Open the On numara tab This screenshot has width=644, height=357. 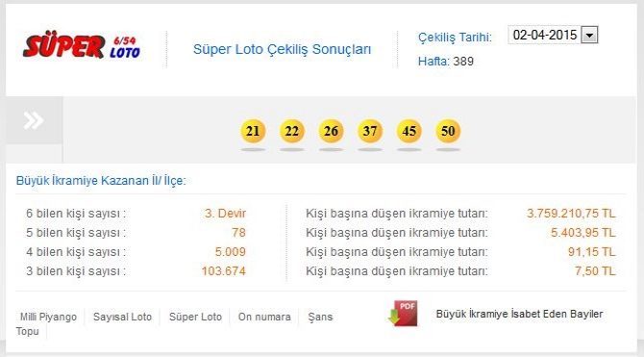(x=264, y=317)
